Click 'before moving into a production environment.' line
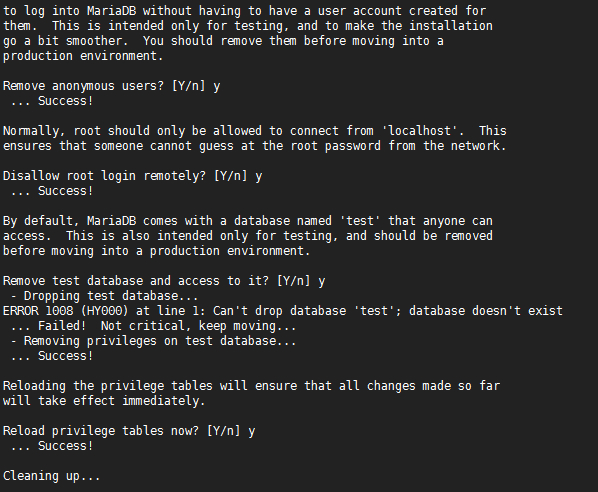 [x=157, y=251]
